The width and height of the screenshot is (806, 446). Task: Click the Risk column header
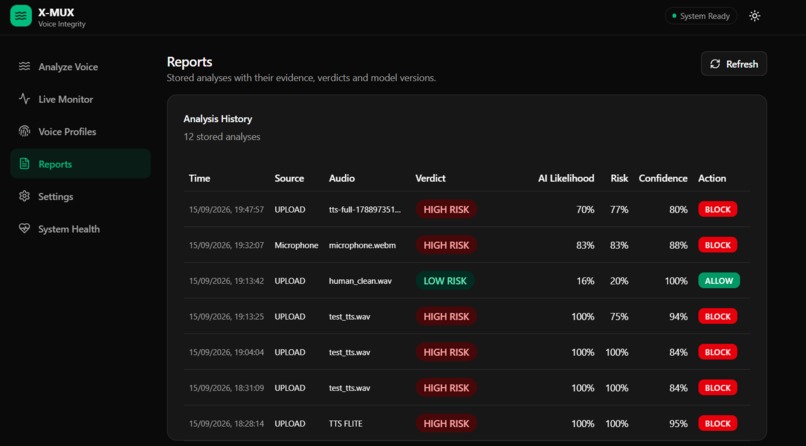pos(619,178)
